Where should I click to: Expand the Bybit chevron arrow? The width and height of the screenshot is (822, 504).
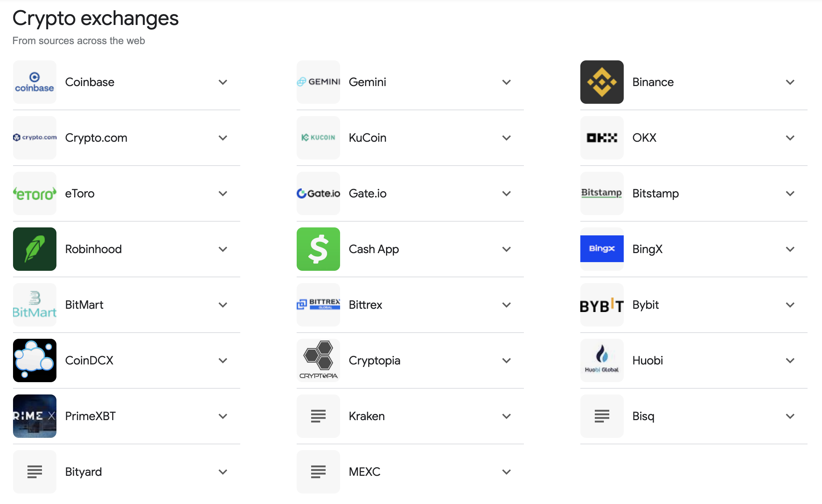pos(790,305)
